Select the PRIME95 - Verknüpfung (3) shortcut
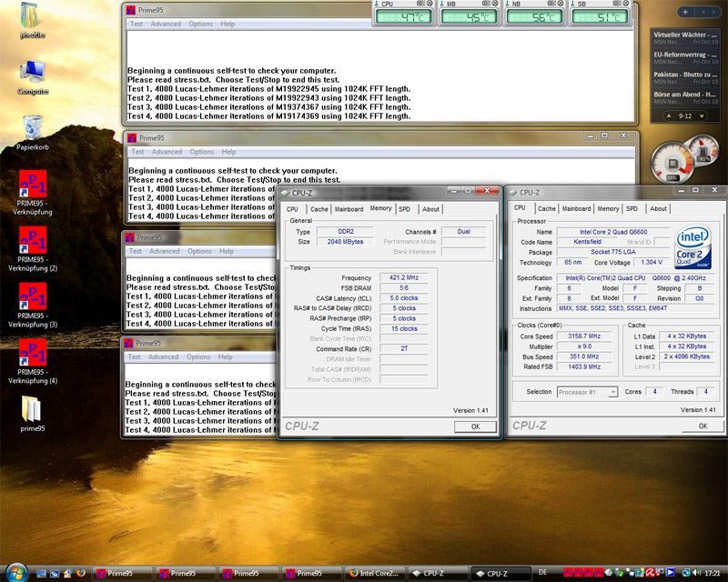728x582 pixels. [33, 305]
